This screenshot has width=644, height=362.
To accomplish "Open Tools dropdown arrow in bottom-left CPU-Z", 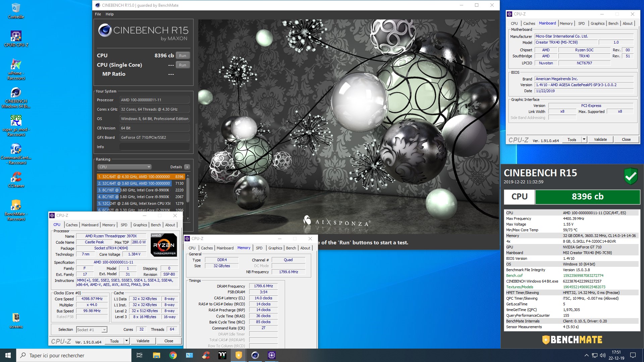I will 126,341.
